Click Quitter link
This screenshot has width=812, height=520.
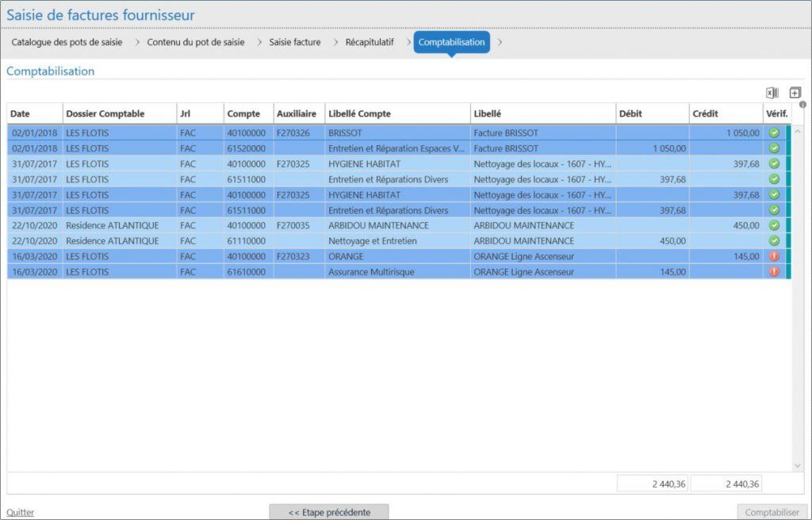click(20, 512)
